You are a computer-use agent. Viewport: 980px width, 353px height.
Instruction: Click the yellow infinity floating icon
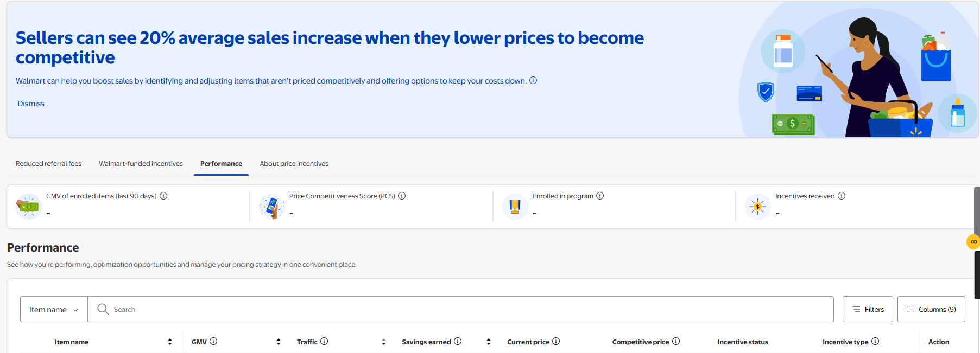[973, 242]
